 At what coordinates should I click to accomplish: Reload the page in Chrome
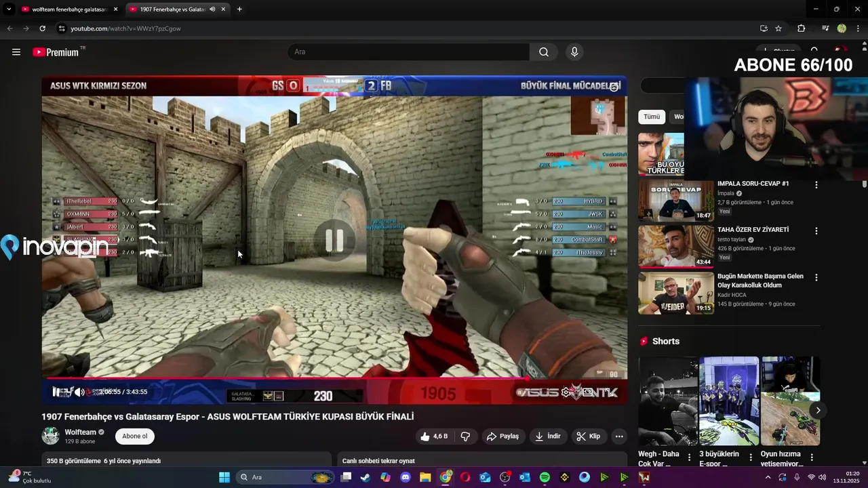tap(42, 28)
